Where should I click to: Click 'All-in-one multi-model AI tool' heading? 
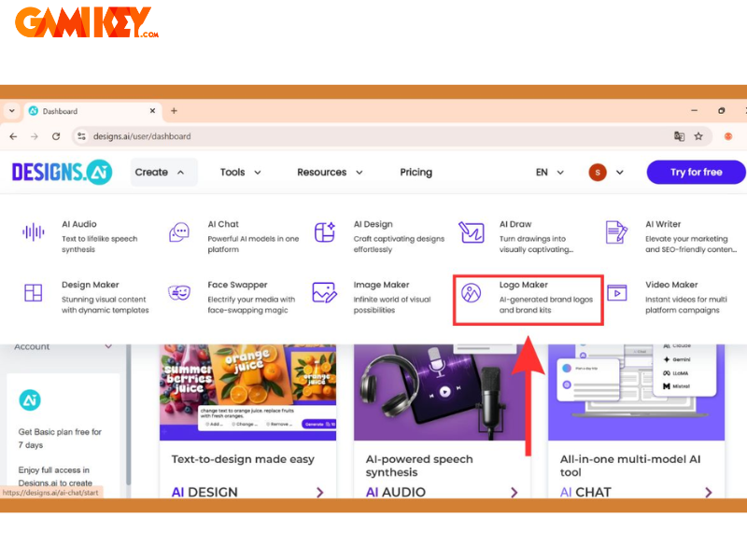pyautogui.click(x=630, y=466)
